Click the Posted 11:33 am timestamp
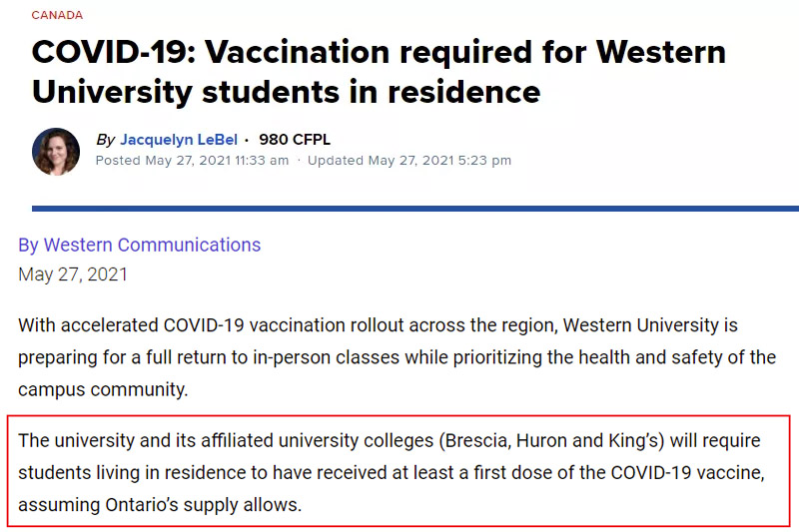This screenshot has width=799, height=532. [192, 161]
